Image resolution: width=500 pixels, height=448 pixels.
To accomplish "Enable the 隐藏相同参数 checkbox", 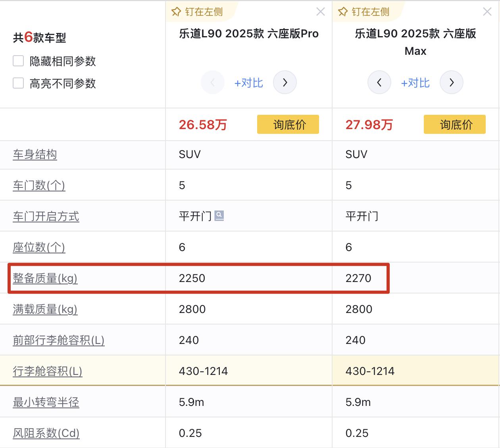I will point(18,61).
